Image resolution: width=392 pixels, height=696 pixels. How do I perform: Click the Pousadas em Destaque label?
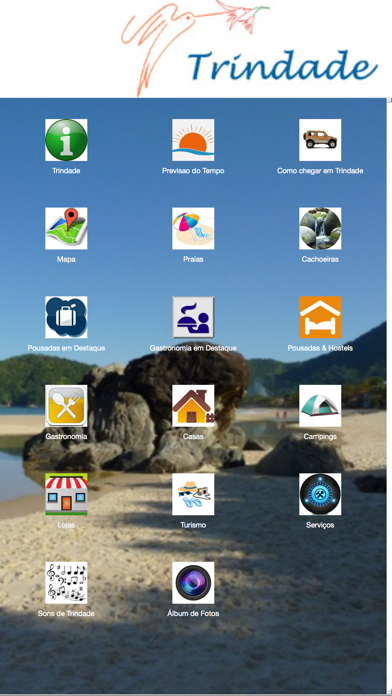[x=66, y=348]
